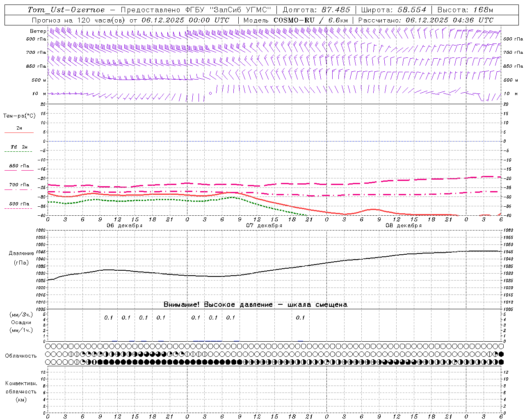Click the Осадки precipitation panel label
The height and width of the screenshot is (420, 525).
click(x=21, y=322)
